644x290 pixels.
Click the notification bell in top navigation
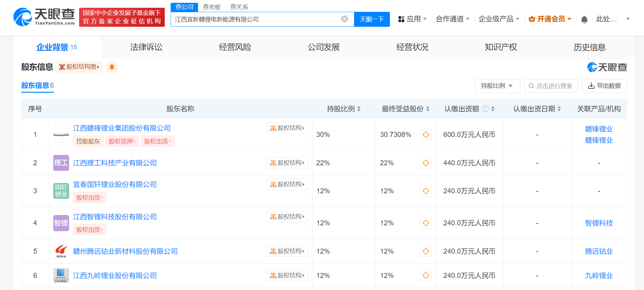tap(584, 19)
